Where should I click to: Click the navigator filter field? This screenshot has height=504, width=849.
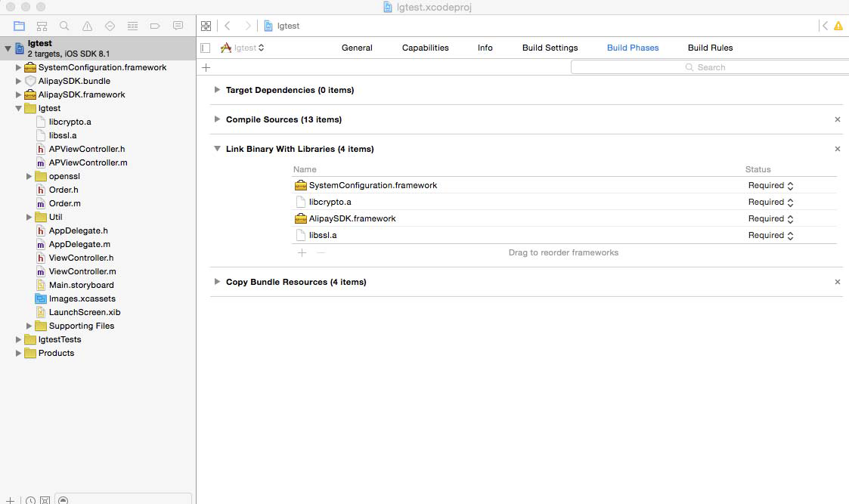(123, 499)
